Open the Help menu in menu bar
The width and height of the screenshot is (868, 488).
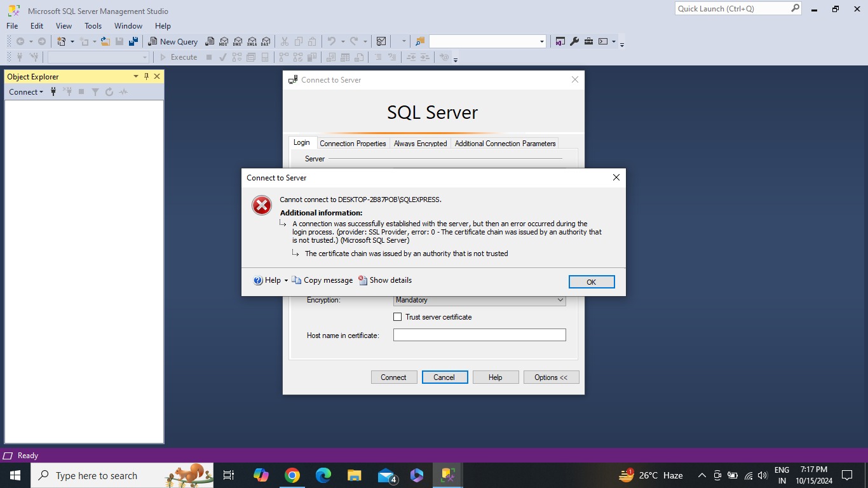(163, 26)
